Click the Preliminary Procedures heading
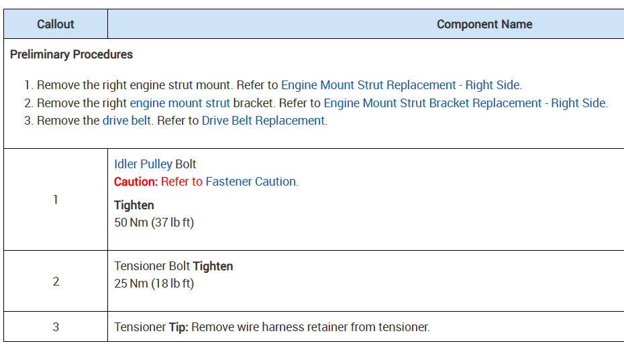624x364 pixels. [x=71, y=55]
